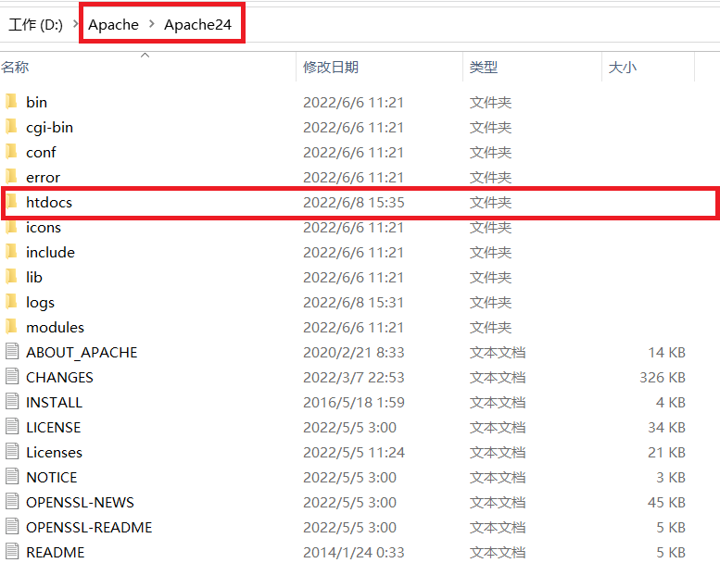Click the 2022/6/8 15:31 date of logs

(x=354, y=302)
